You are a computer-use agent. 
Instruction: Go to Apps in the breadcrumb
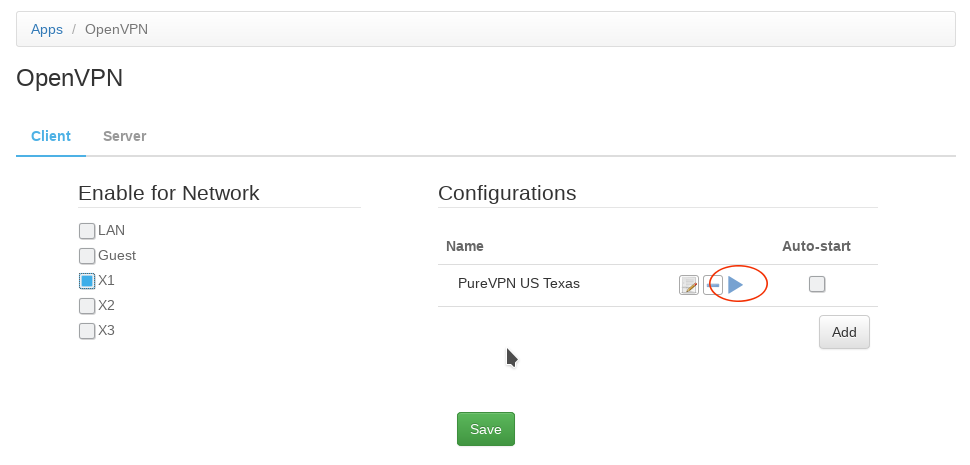[47, 29]
